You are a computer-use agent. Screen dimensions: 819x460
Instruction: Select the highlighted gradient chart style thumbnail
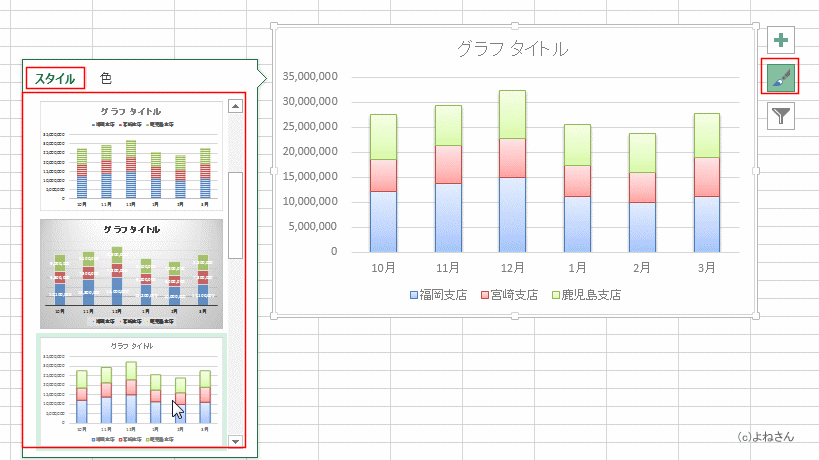132,391
